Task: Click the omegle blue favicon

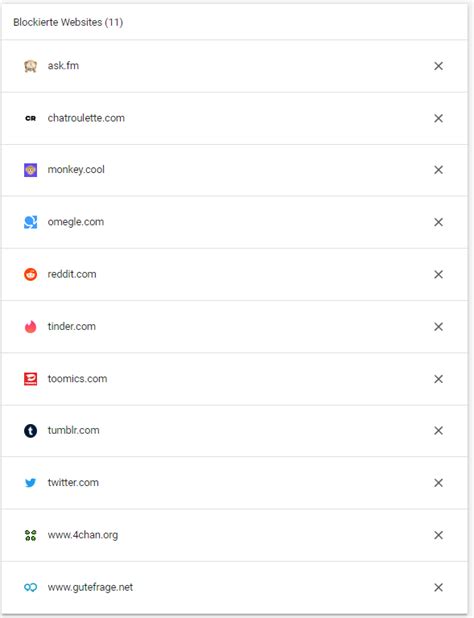Action: click(x=30, y=222)
